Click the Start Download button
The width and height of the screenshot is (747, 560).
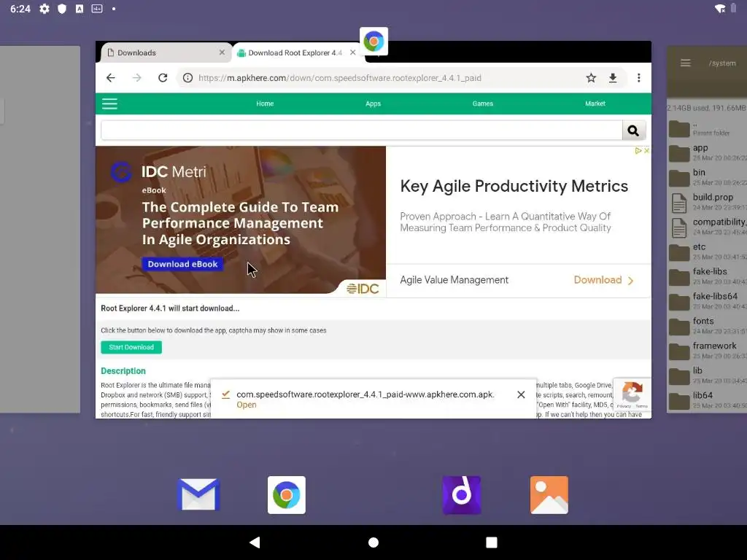[x=131, y=347]
